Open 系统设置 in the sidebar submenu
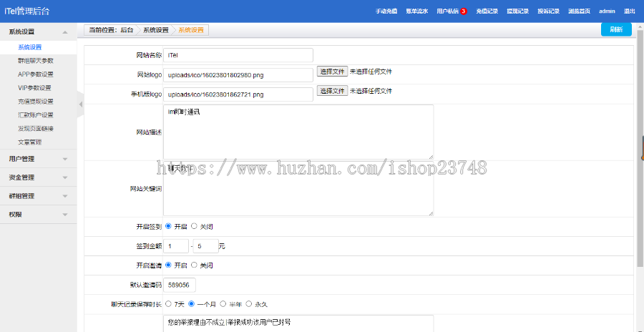644x332 pixels. [x=29, y=47]
